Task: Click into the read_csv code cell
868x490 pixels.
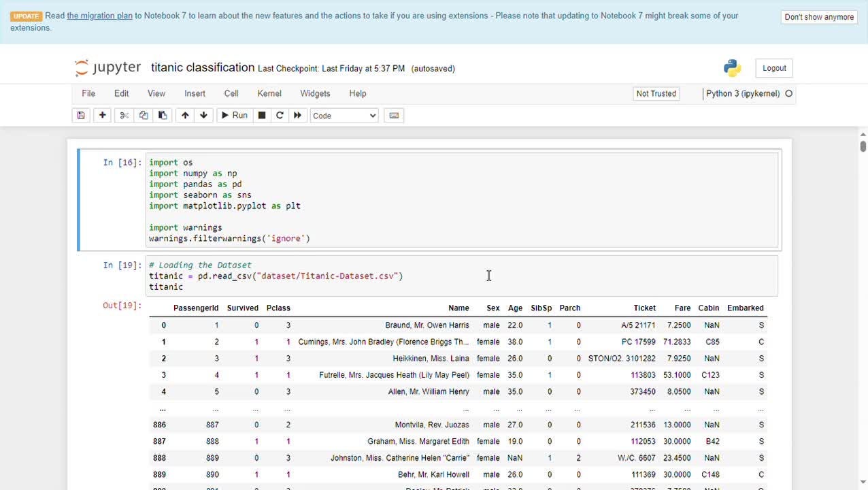Action: tap(461, 276)
